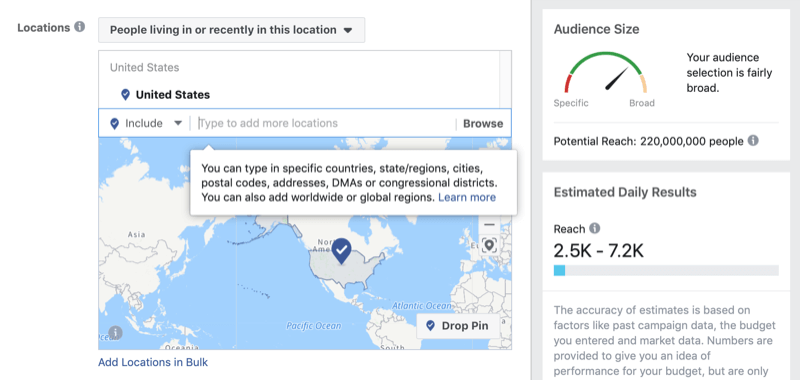Select the United States location entry
This screenshot has width=800, height=380.
[x=172, y=95]
